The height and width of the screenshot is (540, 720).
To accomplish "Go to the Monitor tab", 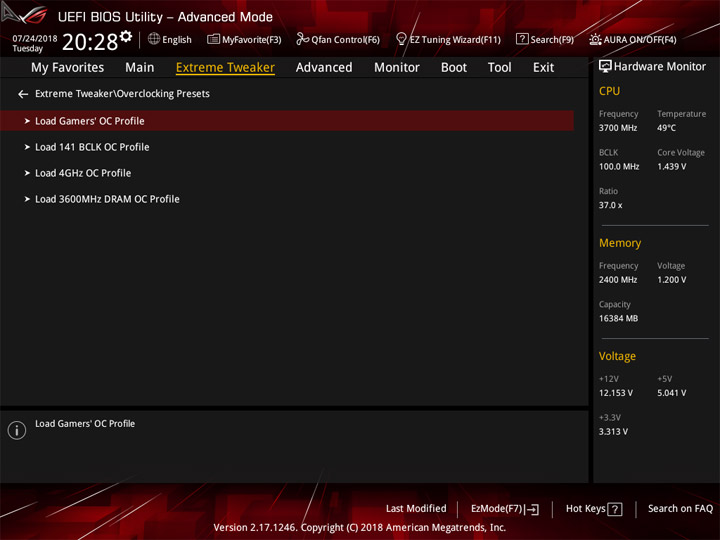I will pyautogui.click(x=397, y=68).
